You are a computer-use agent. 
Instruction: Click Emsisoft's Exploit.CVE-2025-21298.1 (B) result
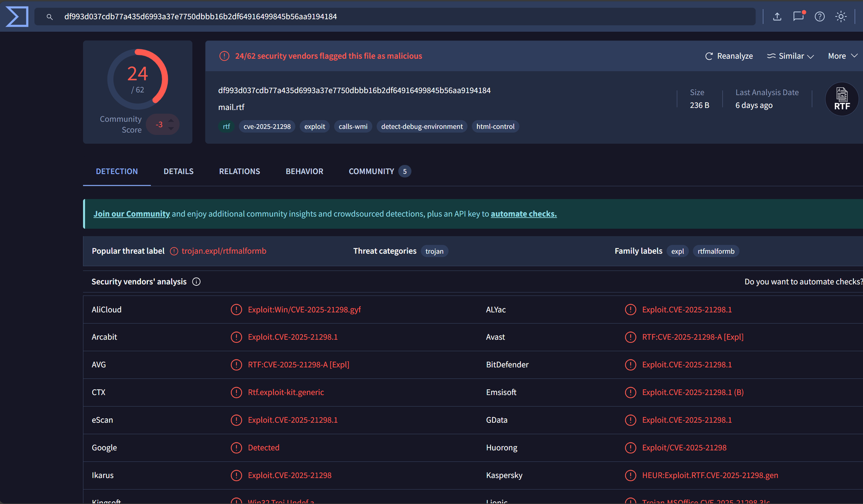coord(693,392)
